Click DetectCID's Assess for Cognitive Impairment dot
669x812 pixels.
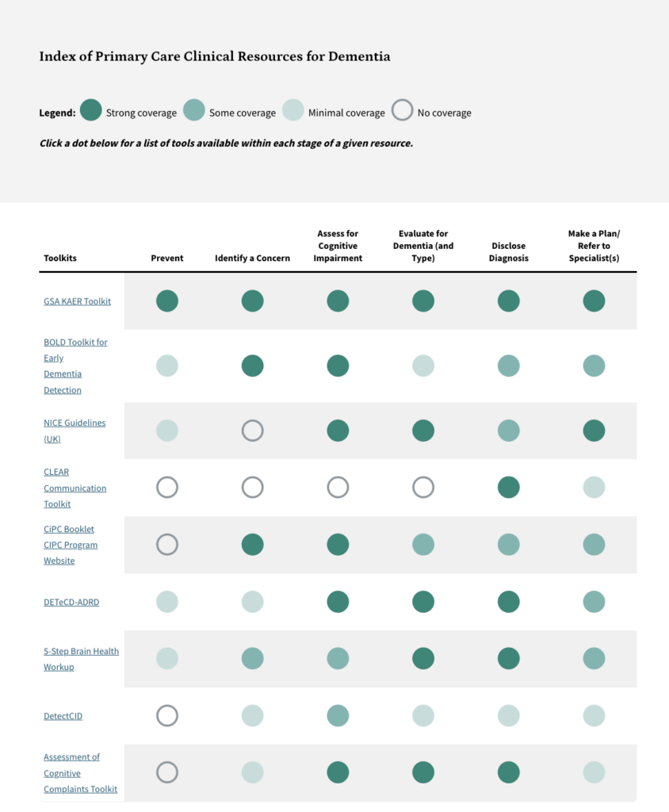(338, 716)
